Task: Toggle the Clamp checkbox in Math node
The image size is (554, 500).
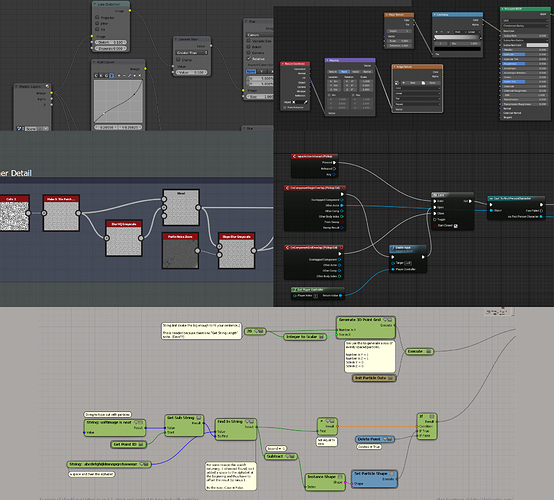Action: pos(178,59)
